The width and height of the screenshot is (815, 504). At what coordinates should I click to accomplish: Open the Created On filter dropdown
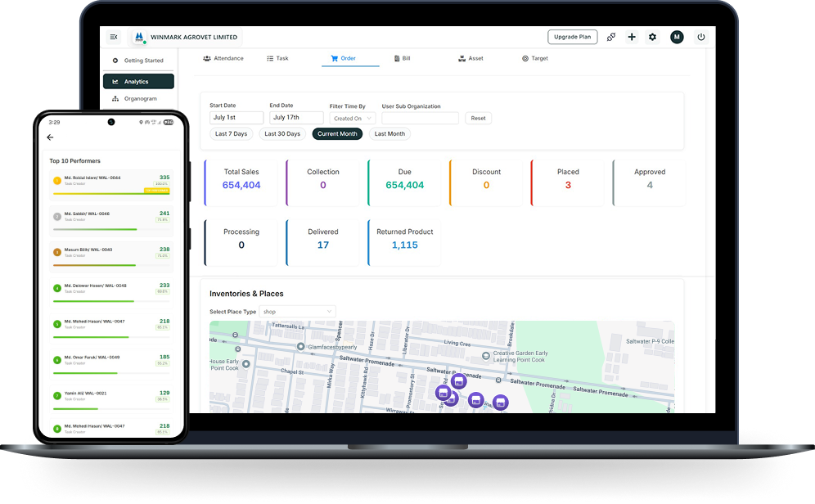(x=353, y=119)
